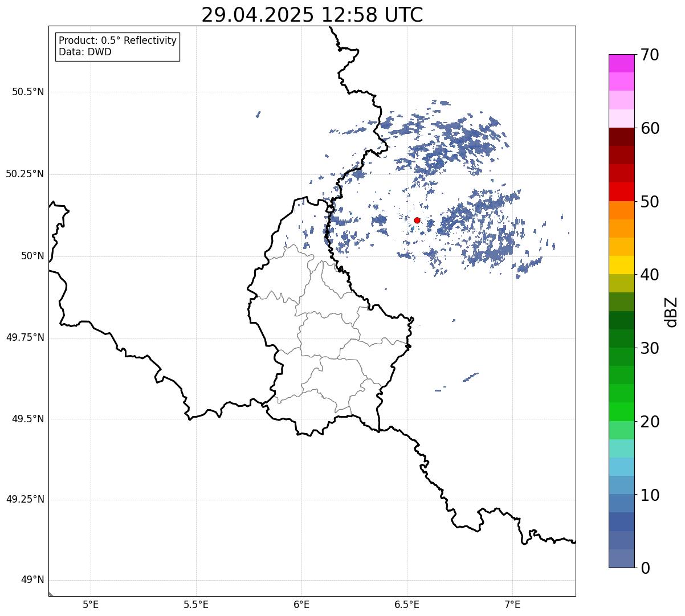Click the 50°N latitude label

[32, 256]
